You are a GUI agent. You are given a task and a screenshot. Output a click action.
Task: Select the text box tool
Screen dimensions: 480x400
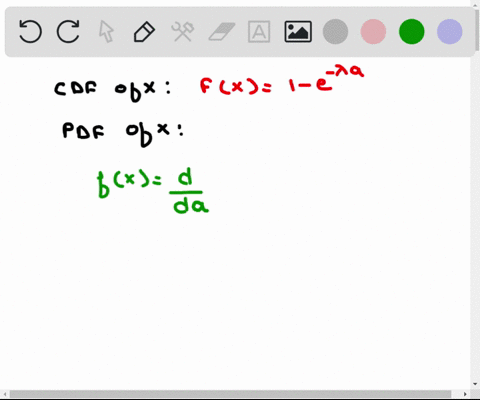(259, 32)
